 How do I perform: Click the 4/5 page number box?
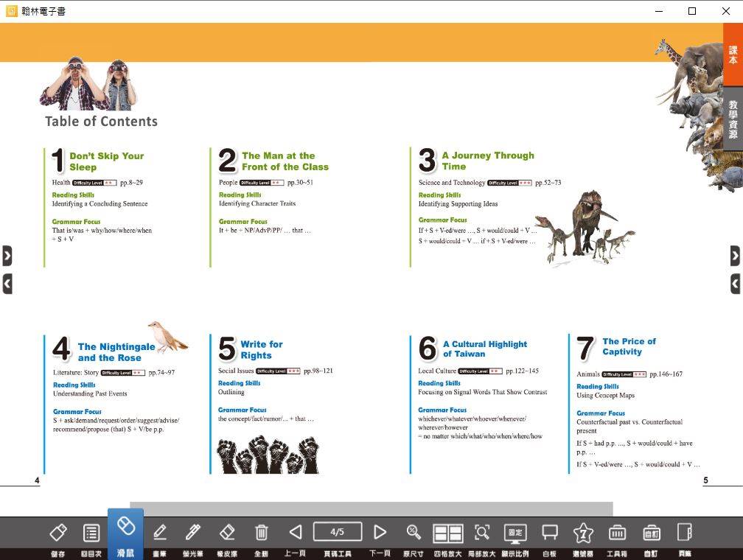[x=338, y=531]
